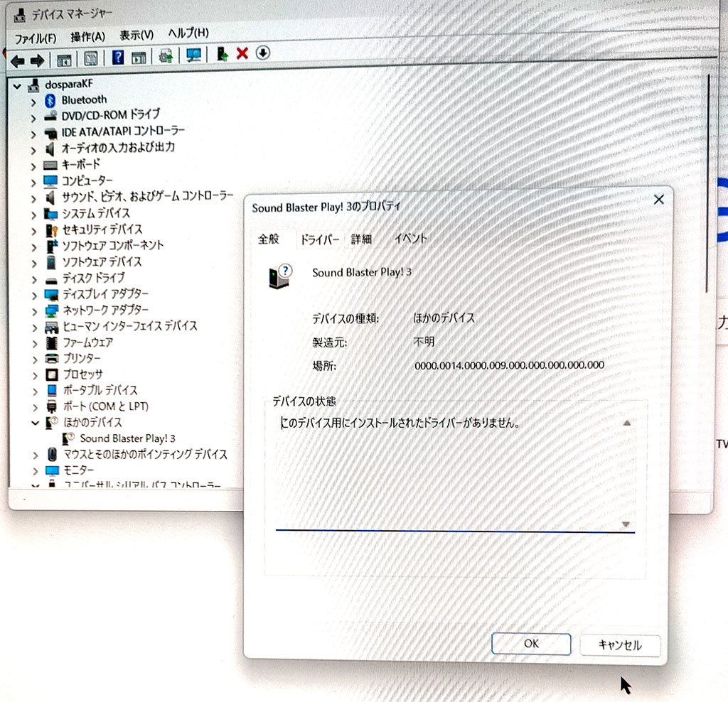The height and width of the screenshot is (702, 728).
Task: Click the Back arrow toolbar icon
Action: [x=18, y=61]
